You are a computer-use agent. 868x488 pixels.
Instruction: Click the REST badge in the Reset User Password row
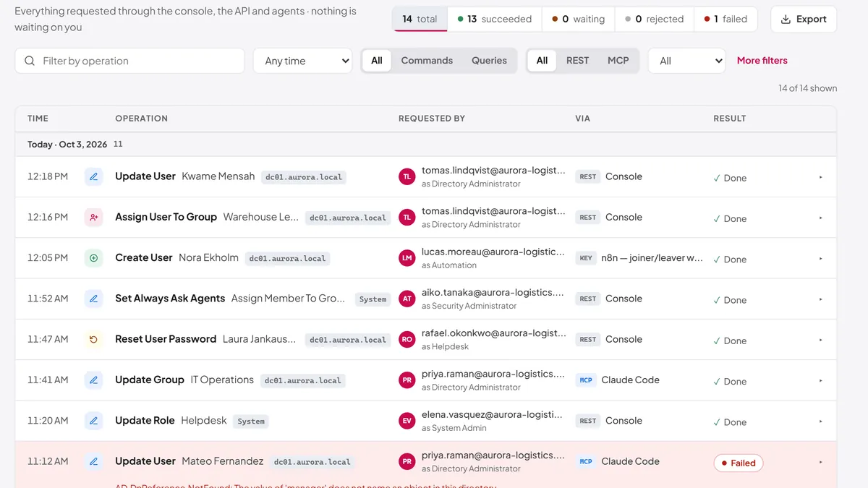(588, 339)
